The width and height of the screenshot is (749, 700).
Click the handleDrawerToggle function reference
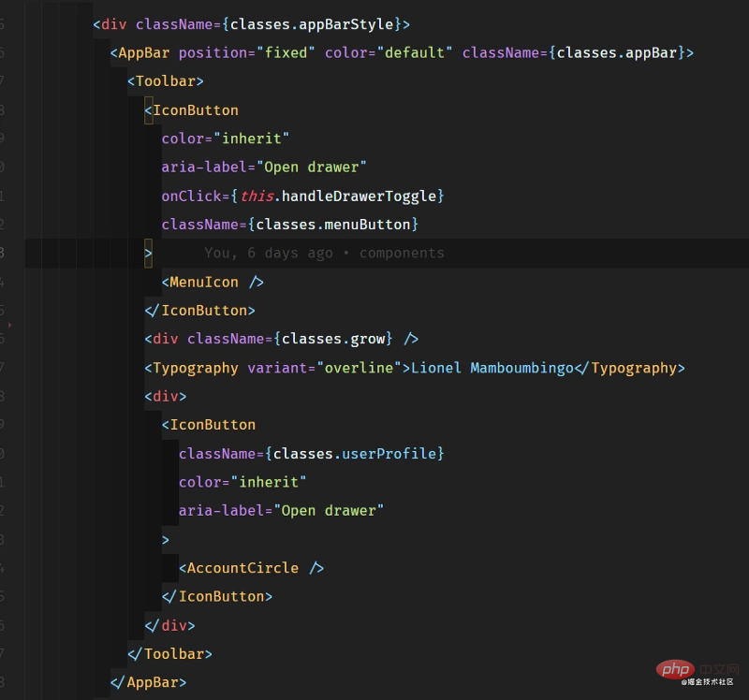coord(356,196)
